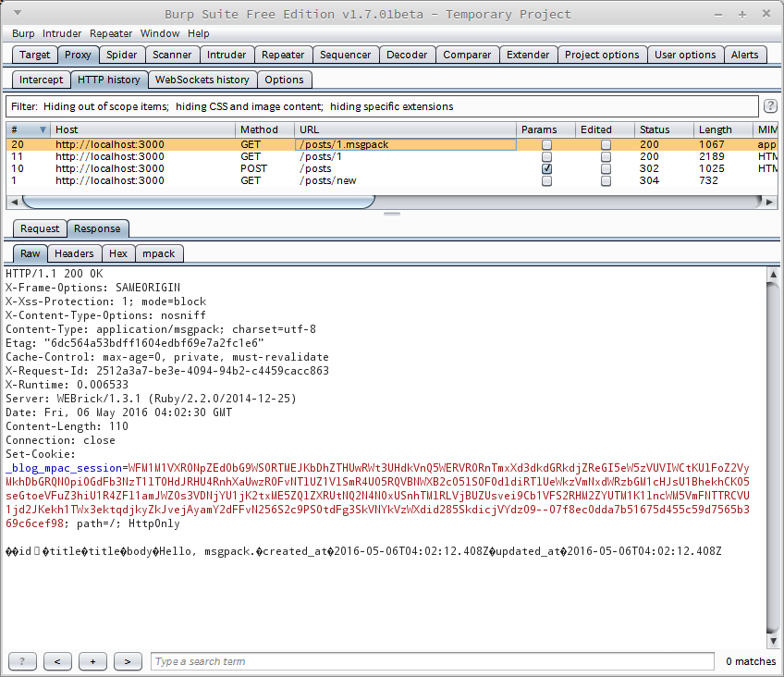The width and height of the screenshot is (784, 677).
Task: Open the Intruder menu in menu bar
Action: [x=62, y=33]
